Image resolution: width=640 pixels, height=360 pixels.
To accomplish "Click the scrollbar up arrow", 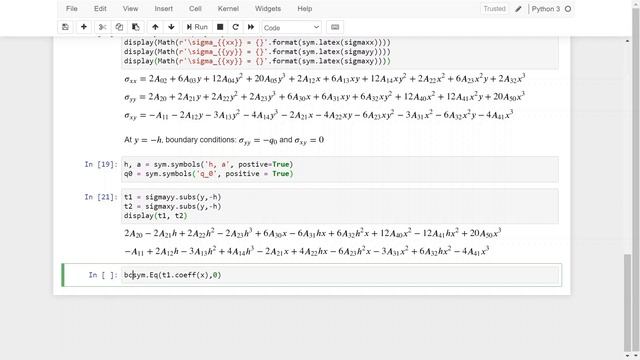I will click(x=628, y=41).
